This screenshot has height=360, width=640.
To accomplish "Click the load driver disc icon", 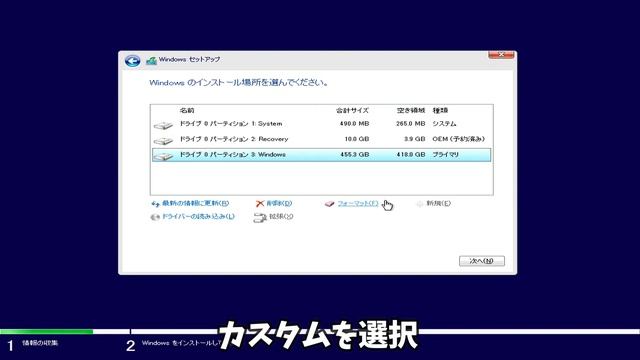I will (155, 217).
